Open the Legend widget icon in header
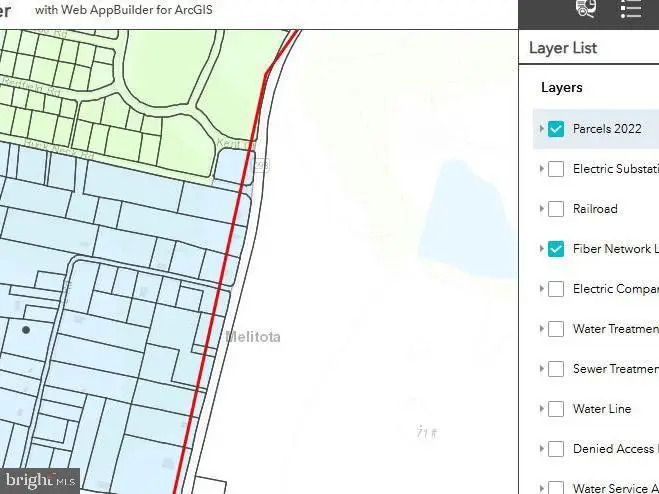659x494 pixels. click(x=586, y=10)
